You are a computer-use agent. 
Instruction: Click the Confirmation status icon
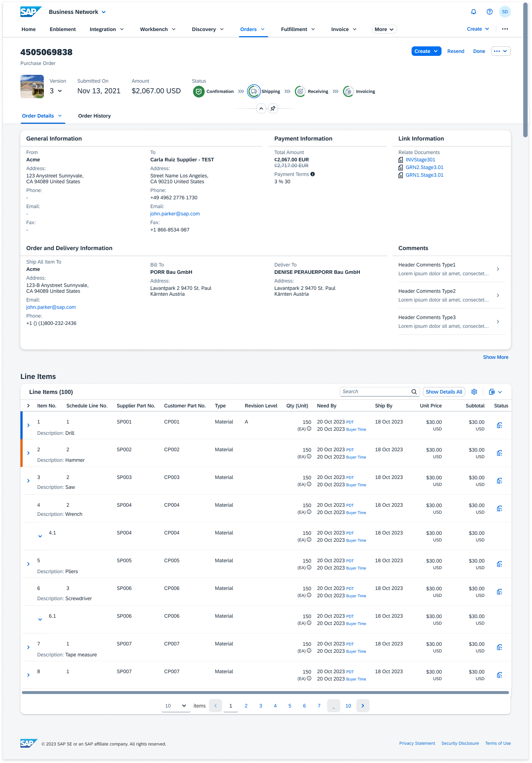click(x=198, y=92)
